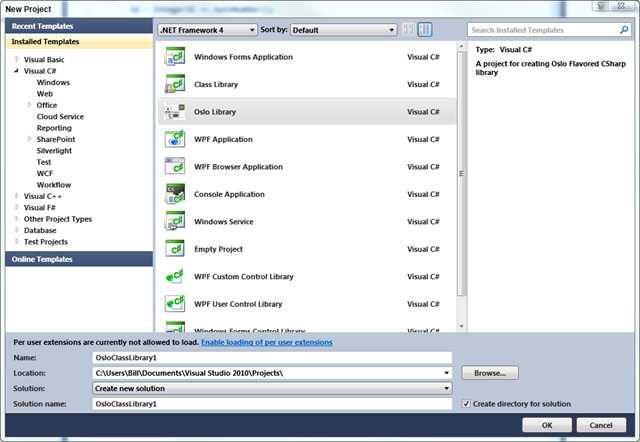
Task: Click the help question mark button
Action: (600, 6)
